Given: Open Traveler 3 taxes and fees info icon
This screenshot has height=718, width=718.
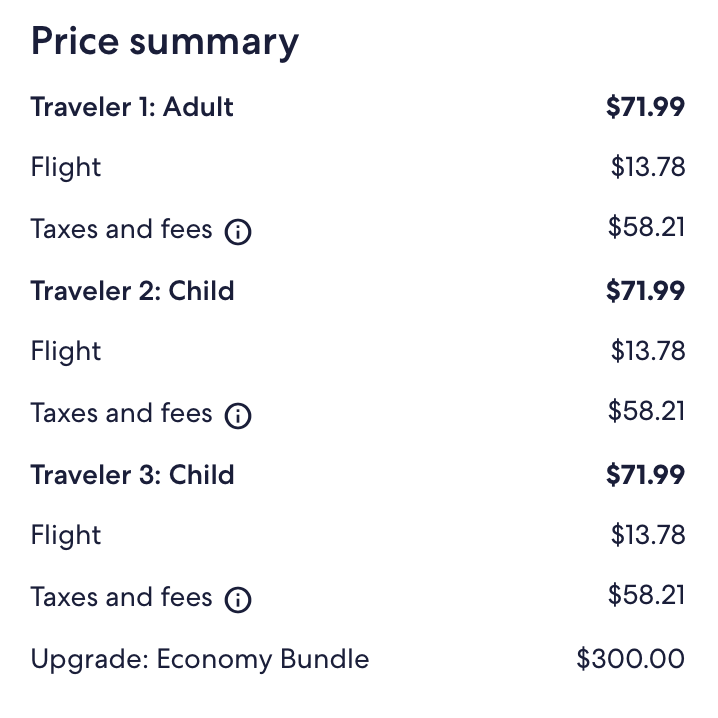Looking at the screenshot, I should [238, 600].
